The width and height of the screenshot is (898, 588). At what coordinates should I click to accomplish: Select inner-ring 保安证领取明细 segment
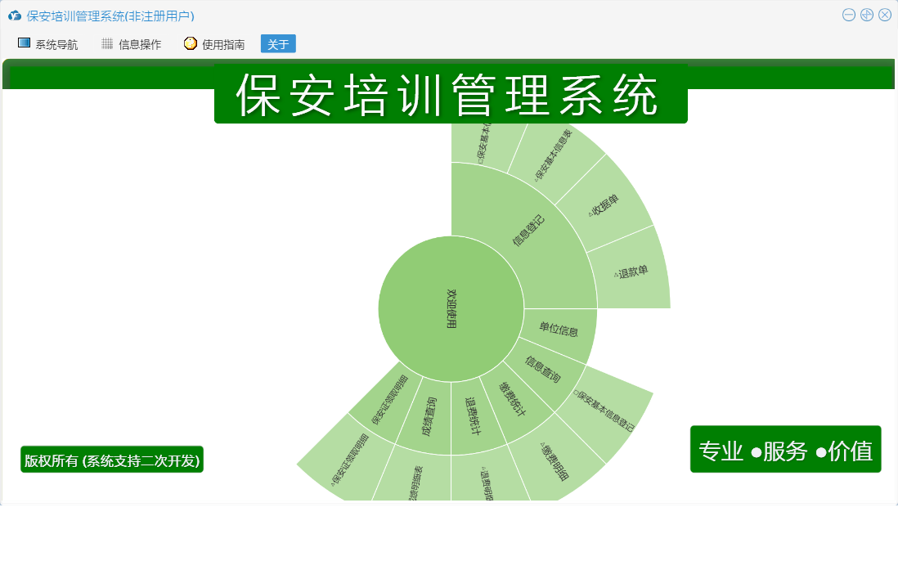coord(388,400)
